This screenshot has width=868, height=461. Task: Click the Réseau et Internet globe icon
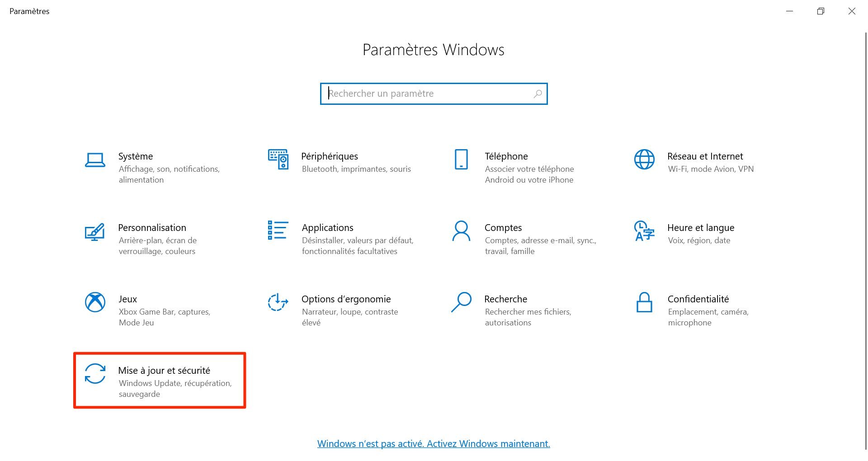tap(644, 159)
